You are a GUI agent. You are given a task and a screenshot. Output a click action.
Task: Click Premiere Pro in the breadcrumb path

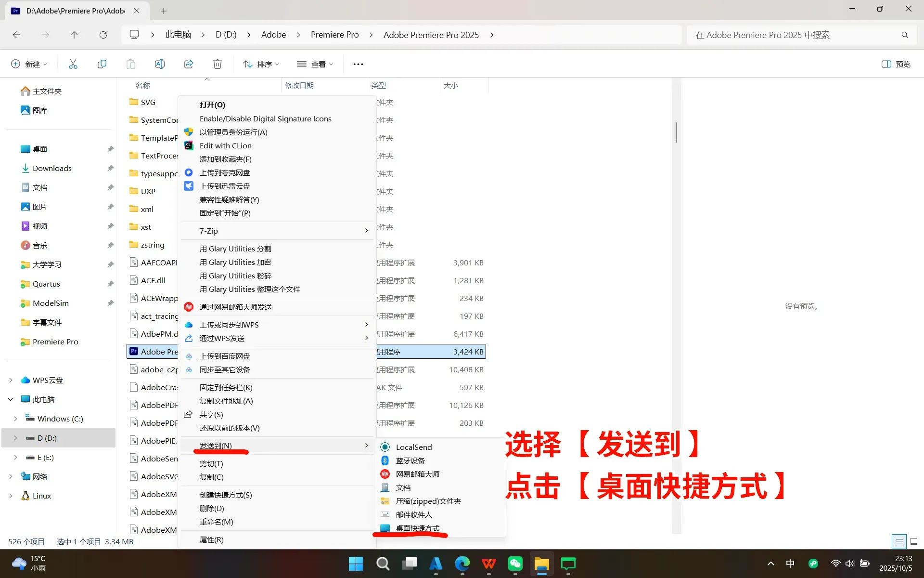click(334, 35)
